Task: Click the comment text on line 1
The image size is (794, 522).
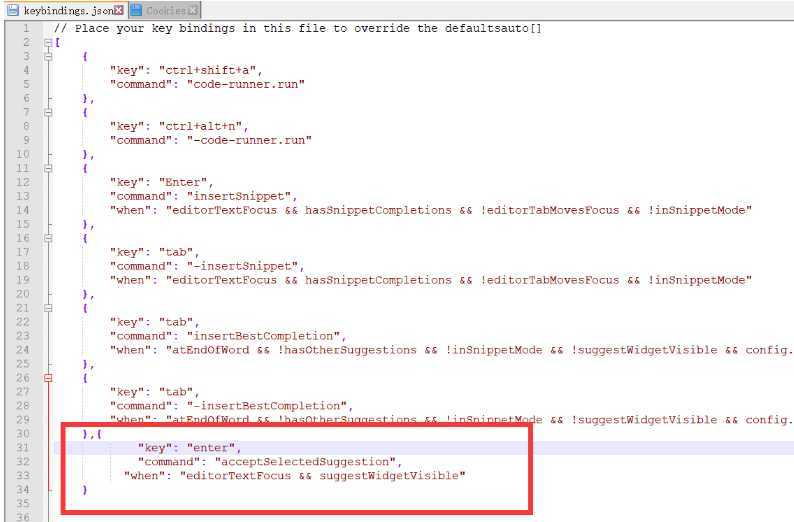Action: (x=298, y=28)
